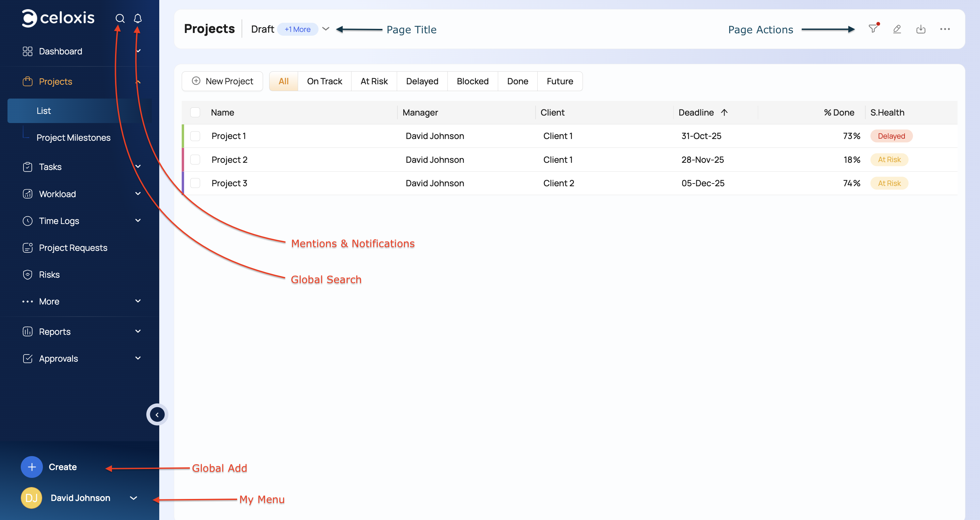Toggle the select-all header checkbox
The width and height of the screenshot is (980, 520).
click(x=195, y=112)
